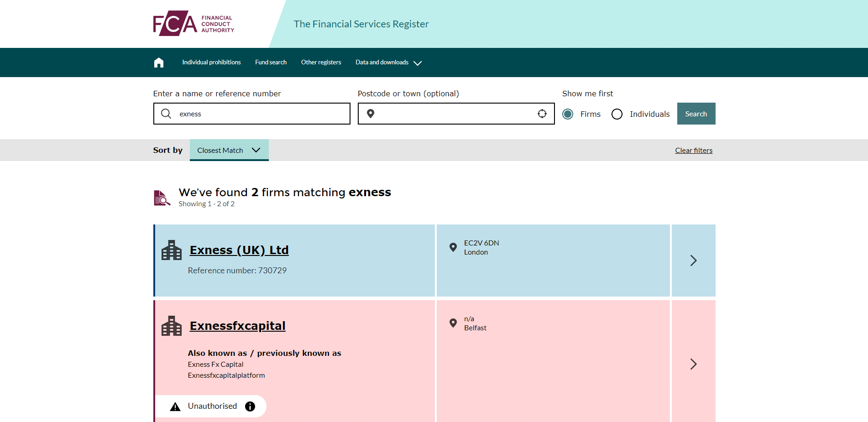Open the Closest Match sort dropdown
Screen dimensions: 868x422
click(x=229, y=150)
